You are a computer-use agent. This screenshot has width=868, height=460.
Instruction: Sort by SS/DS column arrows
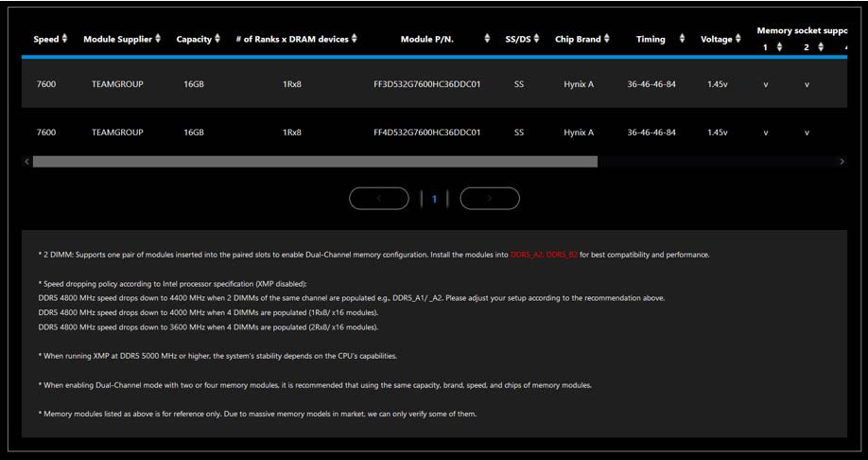536,39
